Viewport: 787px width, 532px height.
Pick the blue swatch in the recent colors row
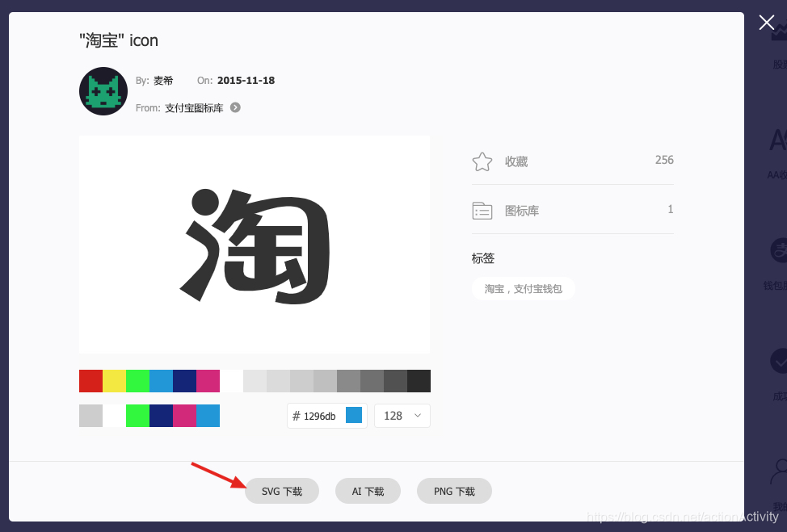(208, 416)
